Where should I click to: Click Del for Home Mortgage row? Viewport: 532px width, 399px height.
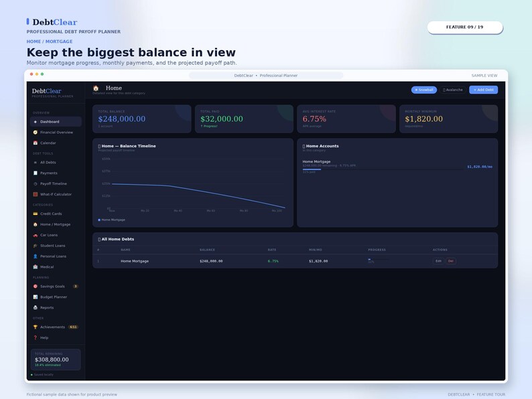point(450,261)
